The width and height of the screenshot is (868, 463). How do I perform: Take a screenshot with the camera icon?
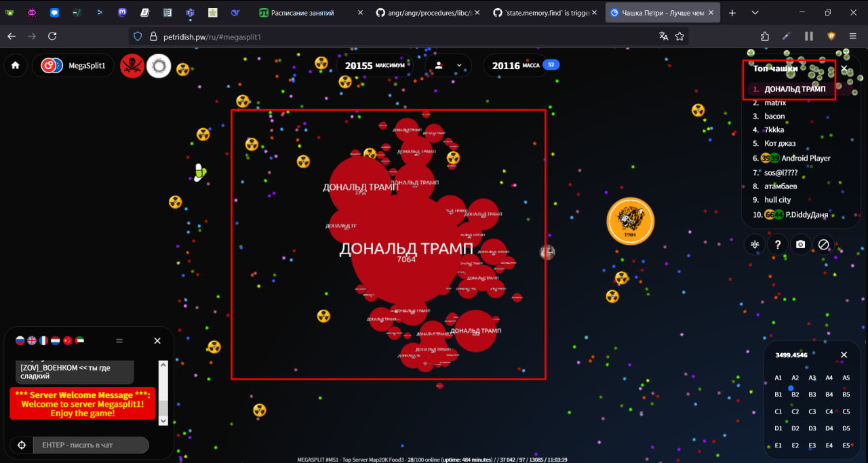tap(801, 245)
